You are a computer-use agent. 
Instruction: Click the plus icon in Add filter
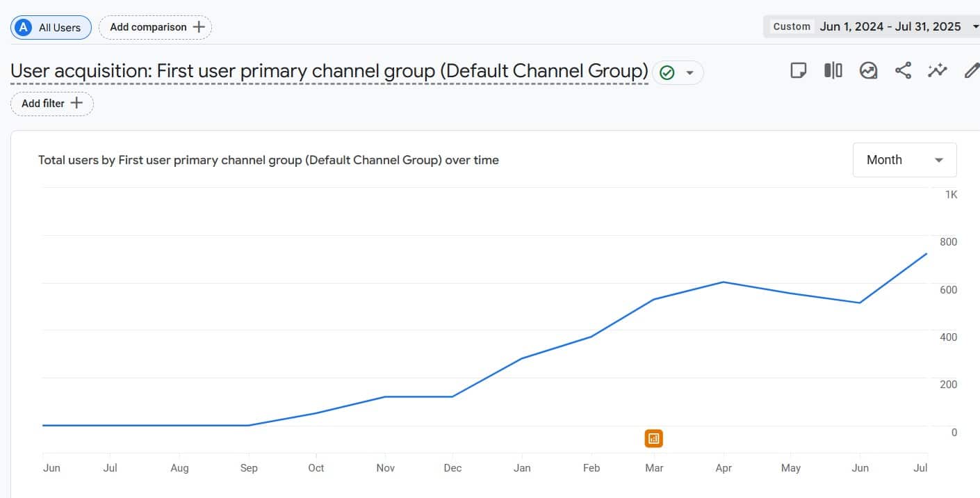point(76,103)
